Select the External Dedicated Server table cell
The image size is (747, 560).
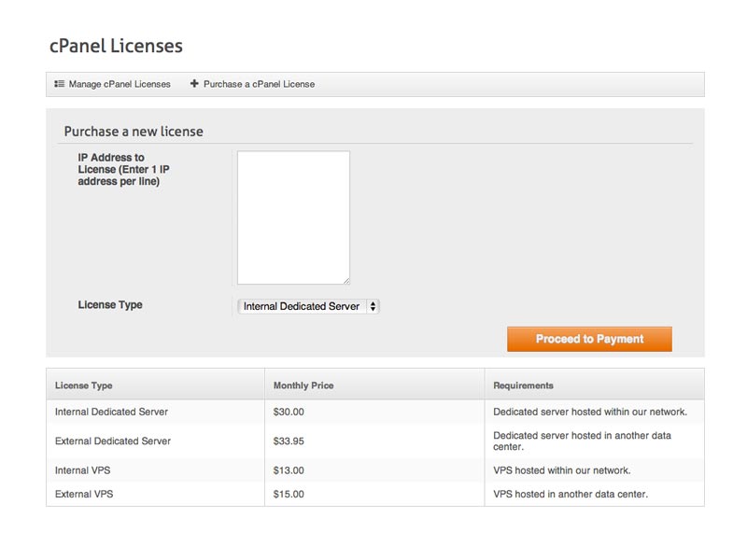tap(155, 441)
